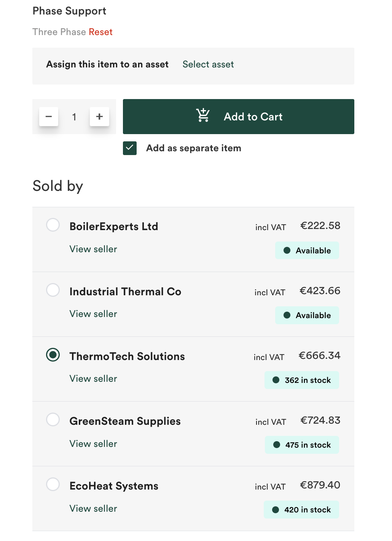
Task: Click the green dot beside 475 in stock
Action: [276, 445]
